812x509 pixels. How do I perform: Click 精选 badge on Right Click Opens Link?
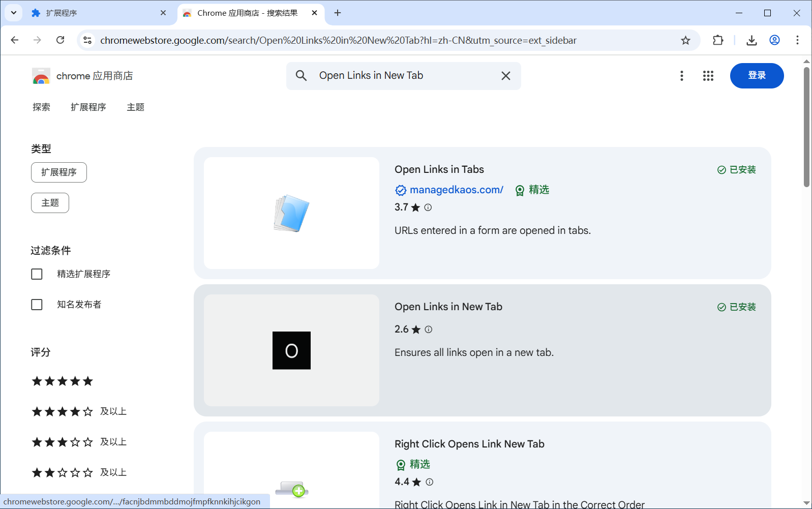(413, 465)
